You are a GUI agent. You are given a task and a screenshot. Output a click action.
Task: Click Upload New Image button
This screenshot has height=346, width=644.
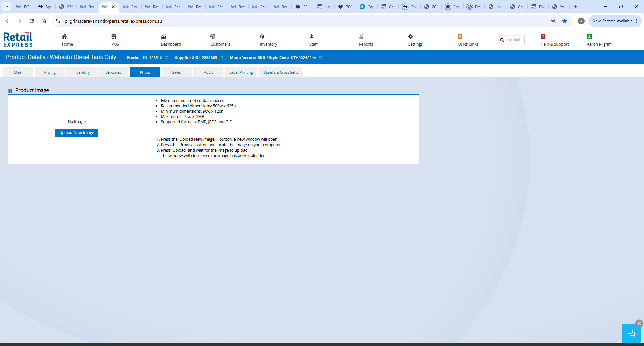tap(76, 133)
